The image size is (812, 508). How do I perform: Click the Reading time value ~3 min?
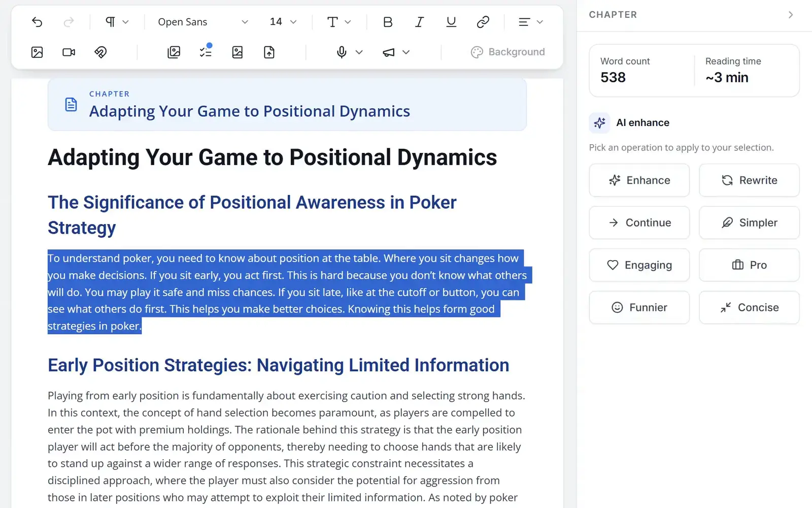tap(727, 78)
